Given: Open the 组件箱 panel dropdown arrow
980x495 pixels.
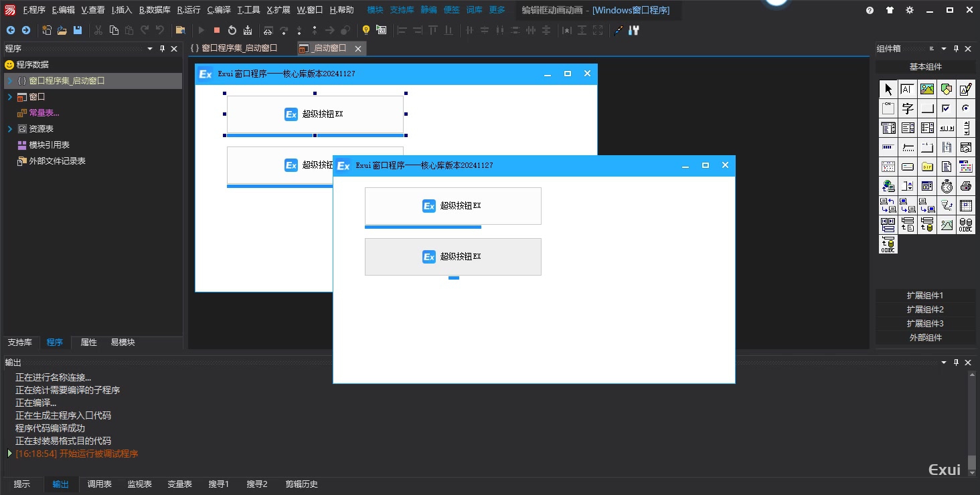Looking at the screenshot, I should [x=944, y=49].
